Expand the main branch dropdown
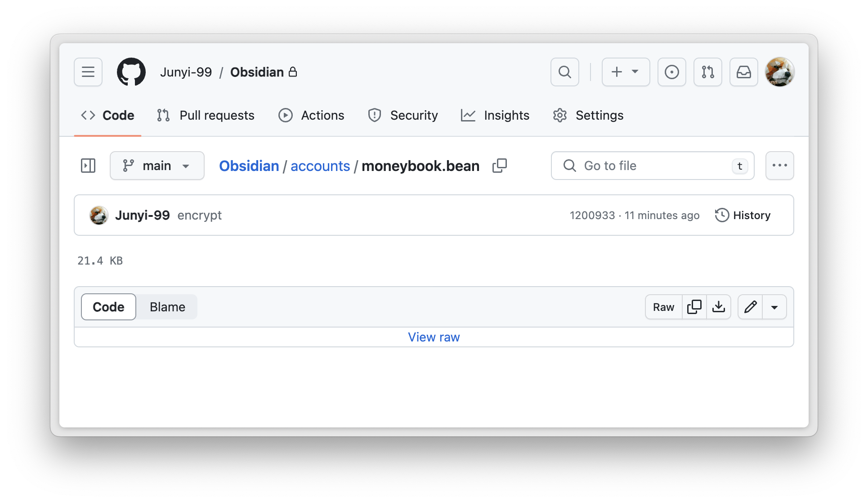This screenshot has height=503, width=868. 157,166
